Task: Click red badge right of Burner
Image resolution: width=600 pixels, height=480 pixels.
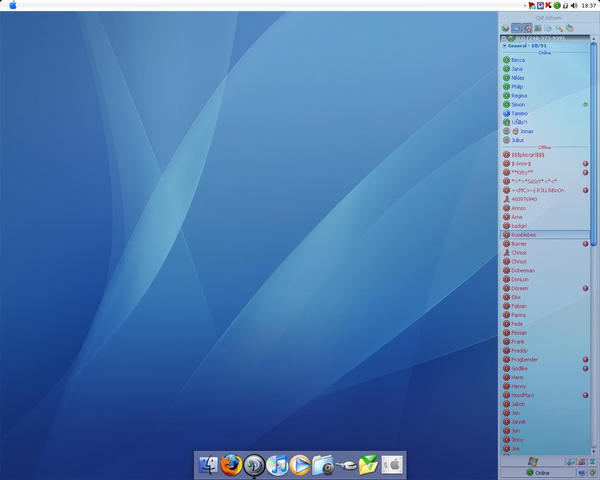Action: pos(585,244)
